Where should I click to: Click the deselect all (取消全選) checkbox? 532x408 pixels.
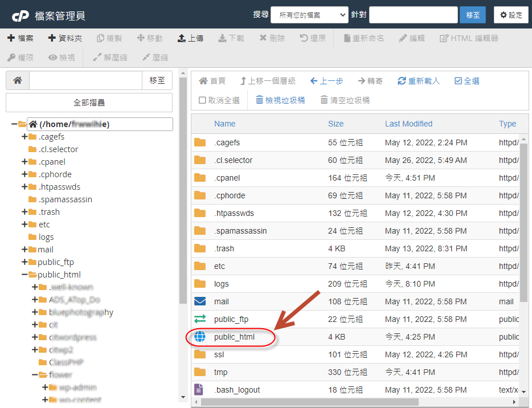202,100
